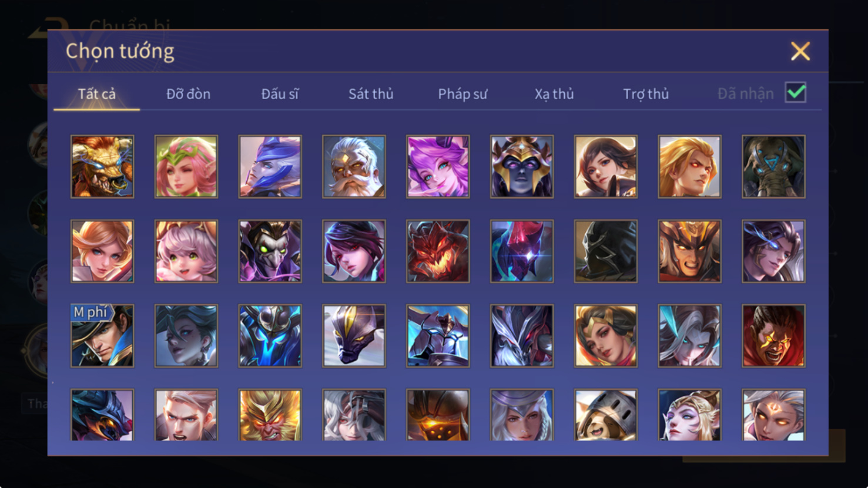The height and width of the screenshot is (488, 868).
Task: Switch to the 'Đỡ đòn' tab
Action: [188, 94]
